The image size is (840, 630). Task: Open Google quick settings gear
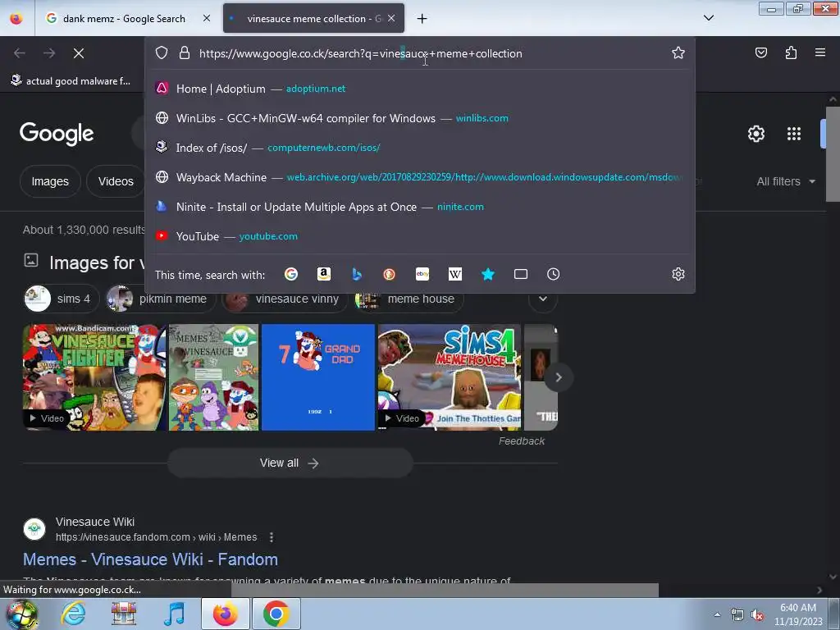click(756, 134)
